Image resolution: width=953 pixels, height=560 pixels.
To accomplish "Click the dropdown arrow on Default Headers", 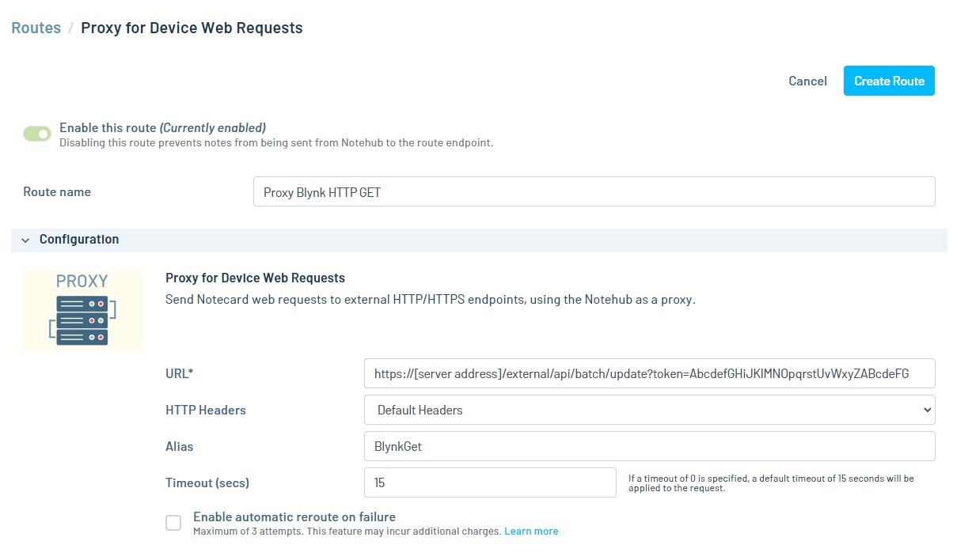I will click(928, 410).
